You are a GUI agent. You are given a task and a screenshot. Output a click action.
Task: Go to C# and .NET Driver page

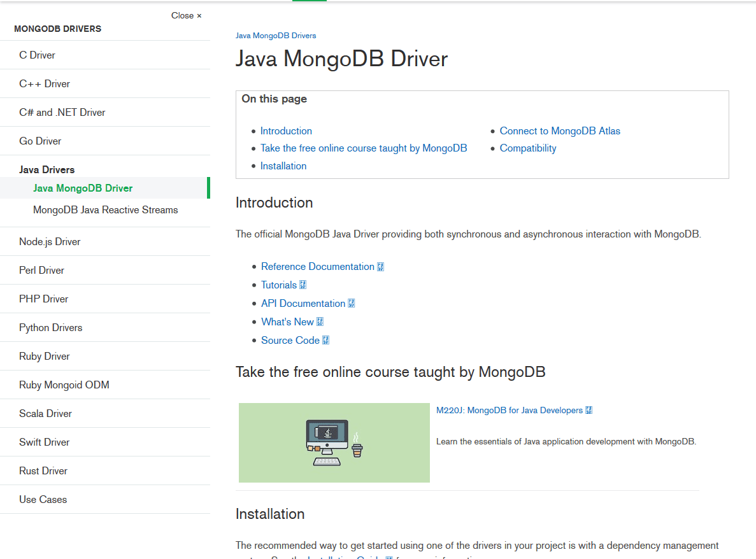pyautogui.click(x=62, y=112)
